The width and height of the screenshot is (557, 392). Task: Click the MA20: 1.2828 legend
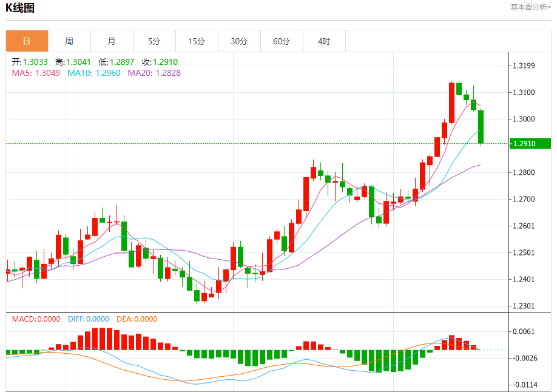tap(154, 73)
